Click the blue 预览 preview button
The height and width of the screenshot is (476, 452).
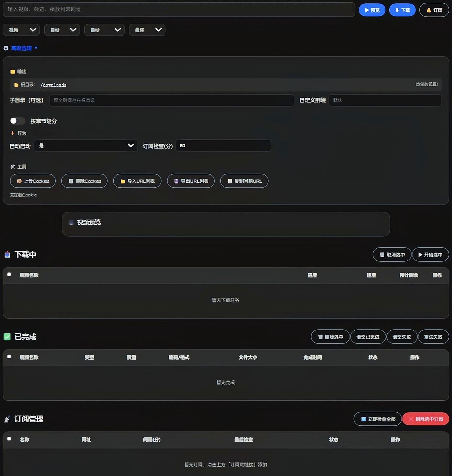click(x=372, y=10)
